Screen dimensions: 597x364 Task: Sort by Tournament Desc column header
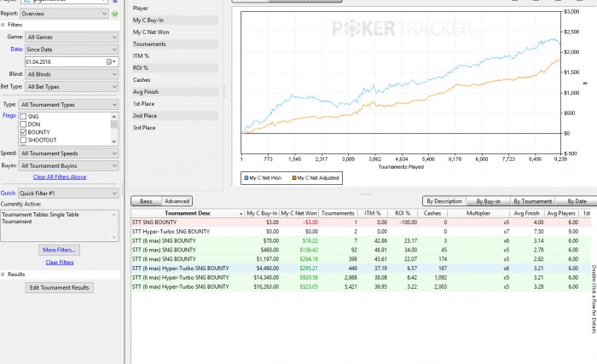[188, 213]
